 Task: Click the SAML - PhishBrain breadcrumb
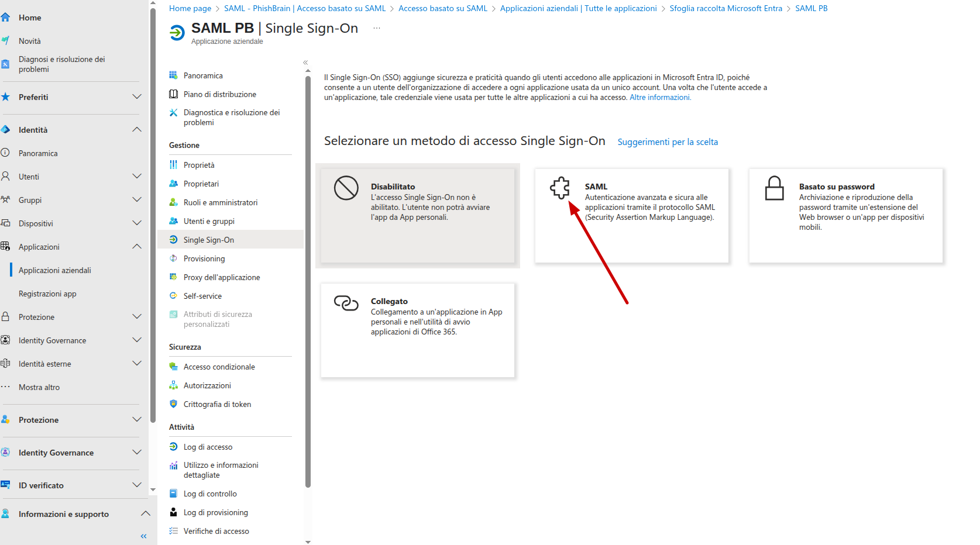click(x=305, y=8)
